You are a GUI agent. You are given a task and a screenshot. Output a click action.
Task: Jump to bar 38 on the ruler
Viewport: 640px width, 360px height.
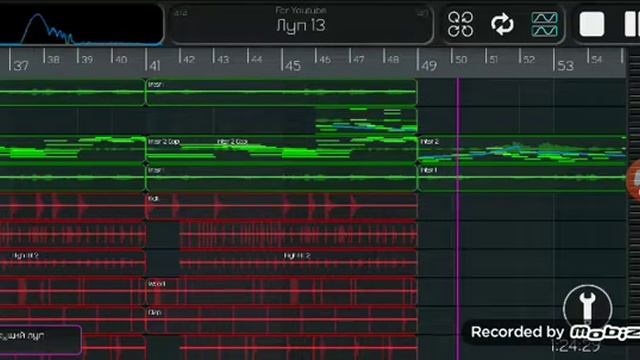[53, 60]
